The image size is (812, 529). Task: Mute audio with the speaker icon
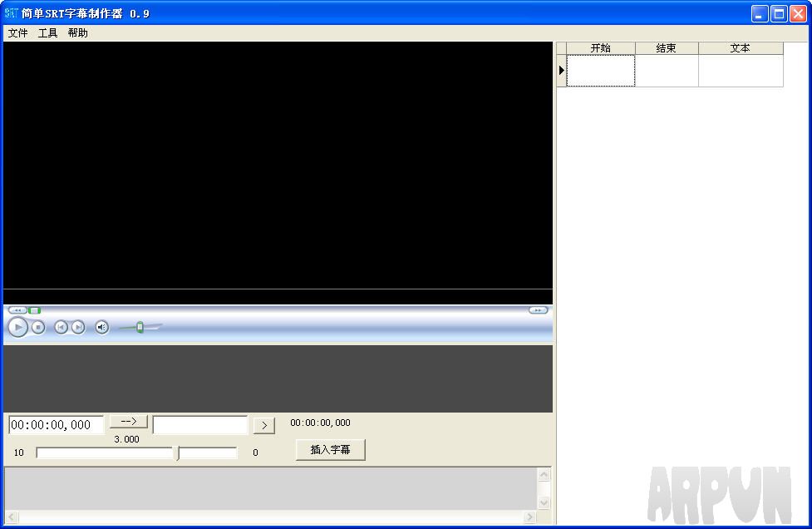[102, 328]
